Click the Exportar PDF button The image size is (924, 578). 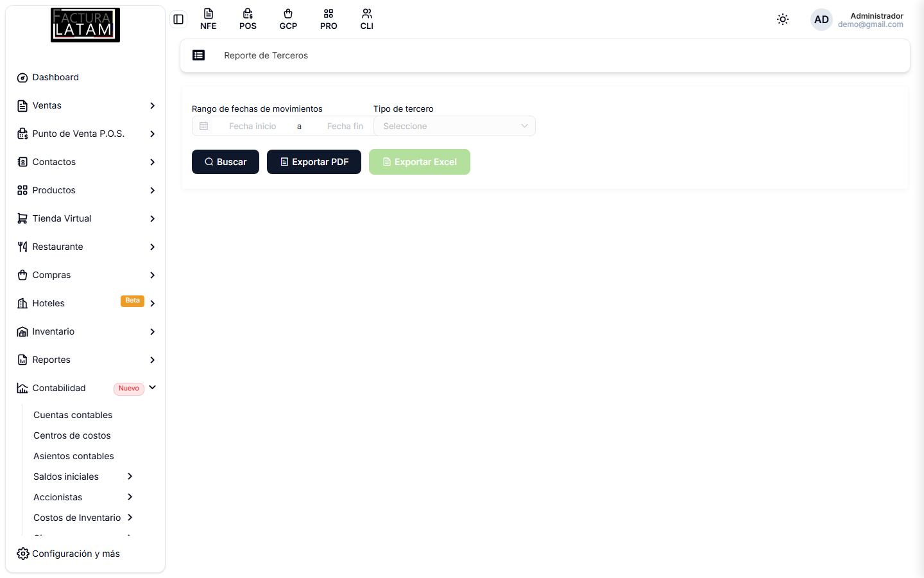pos(314,162)
